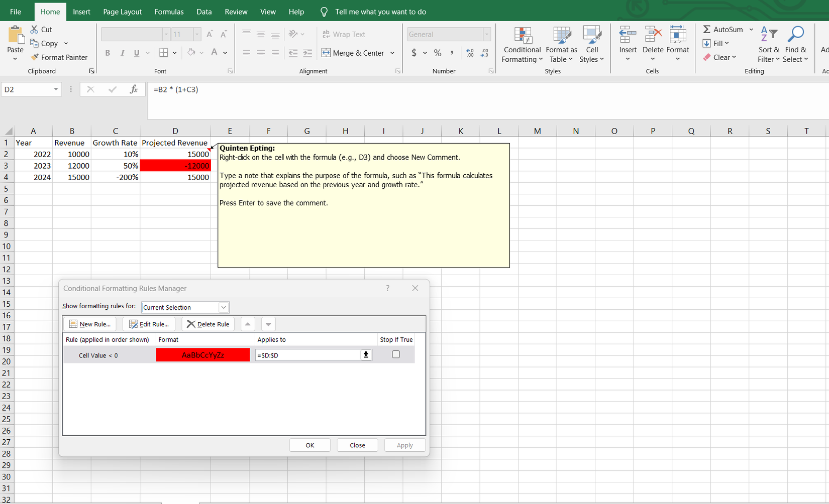Toggle Wrap Text in Alignment group
Screen dimensions: 829x504
pyautogui.click(x=344, y=34)
